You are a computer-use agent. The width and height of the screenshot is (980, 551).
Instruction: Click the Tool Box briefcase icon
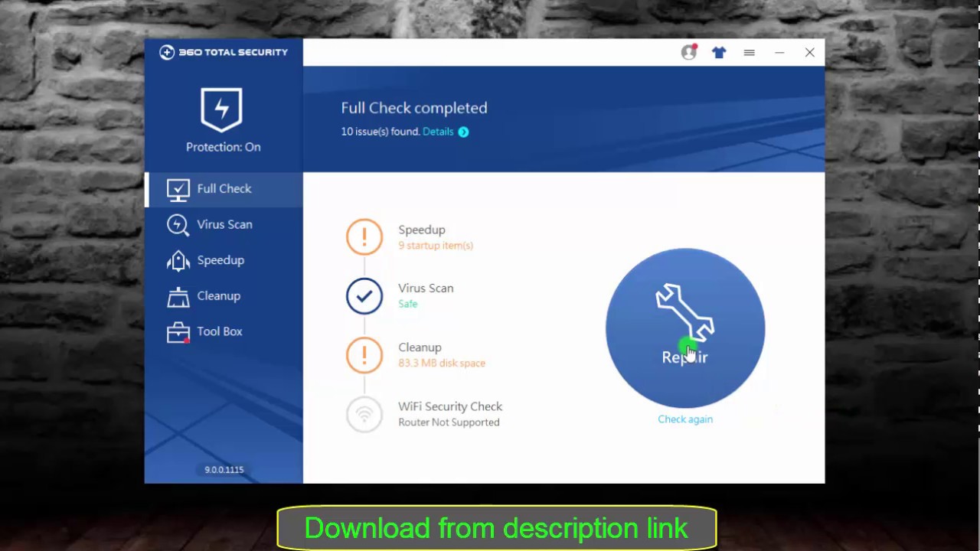click(178, 332)
